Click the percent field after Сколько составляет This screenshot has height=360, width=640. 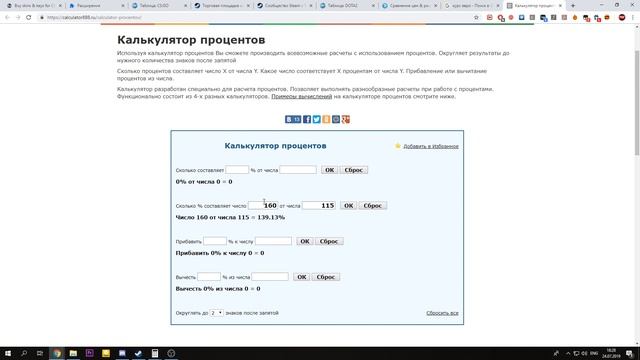pyautogui.click(x=237, y=169)
